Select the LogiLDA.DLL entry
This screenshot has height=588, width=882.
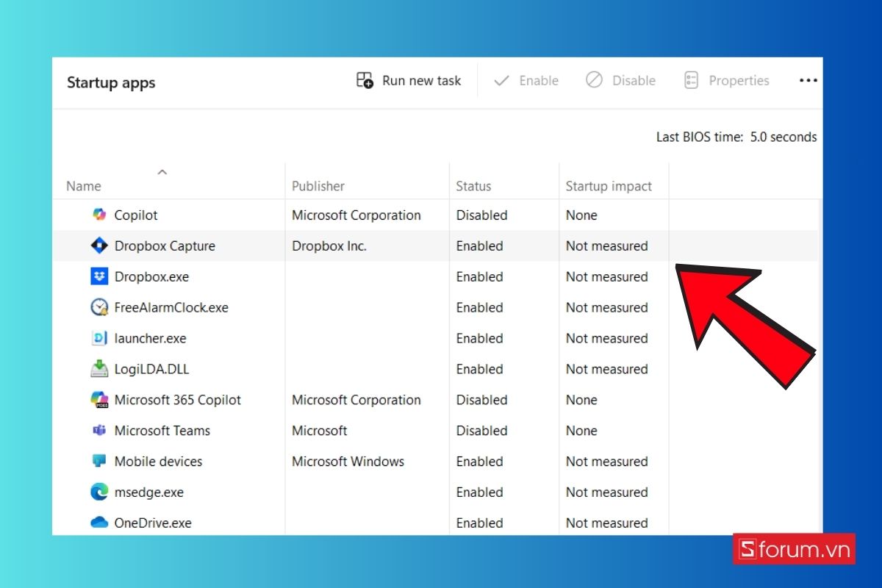[151, 369]
